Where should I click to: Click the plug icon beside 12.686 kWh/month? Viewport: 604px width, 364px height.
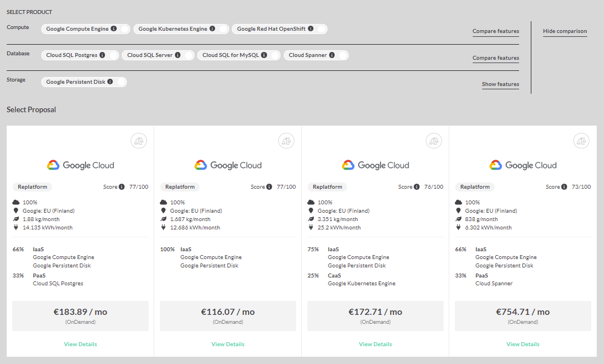tap(163, 227)
